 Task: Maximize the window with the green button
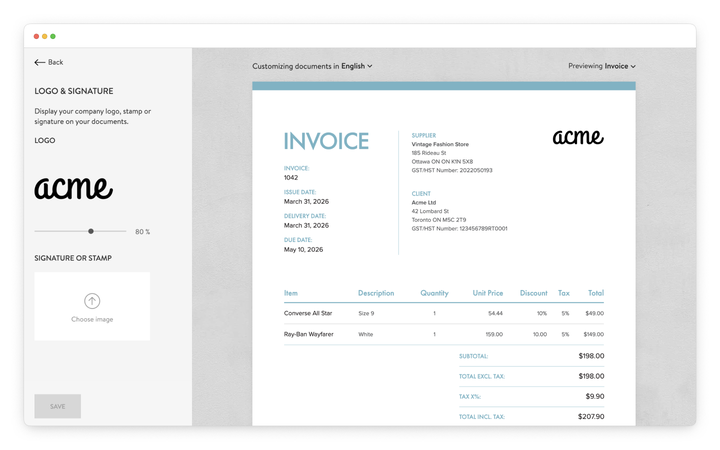[x=53, y=36]
